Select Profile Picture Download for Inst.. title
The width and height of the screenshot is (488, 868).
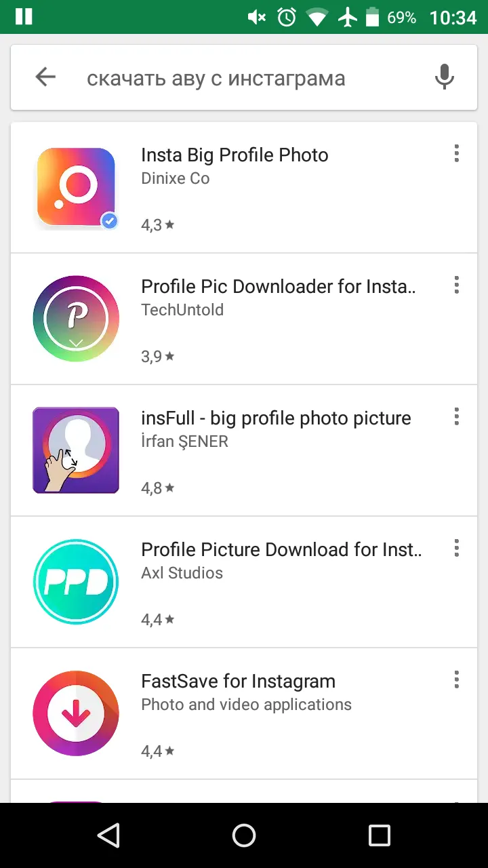(281, 549)
